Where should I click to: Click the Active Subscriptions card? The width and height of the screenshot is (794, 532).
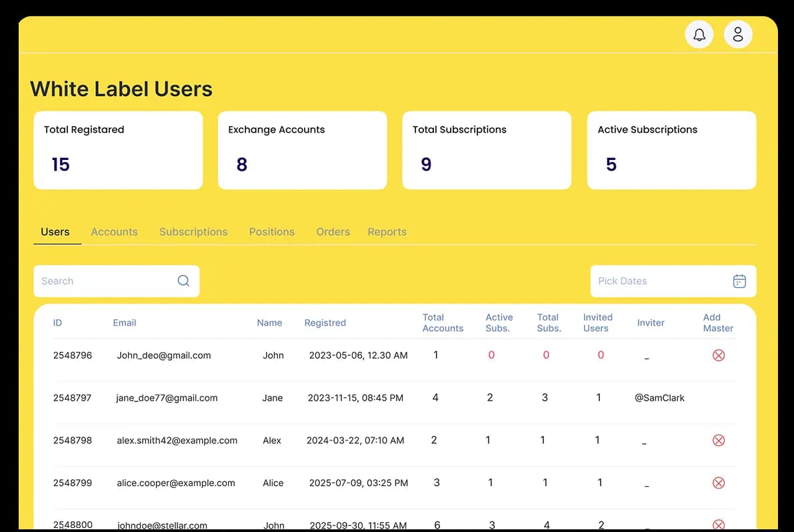(x=671, y=151)
